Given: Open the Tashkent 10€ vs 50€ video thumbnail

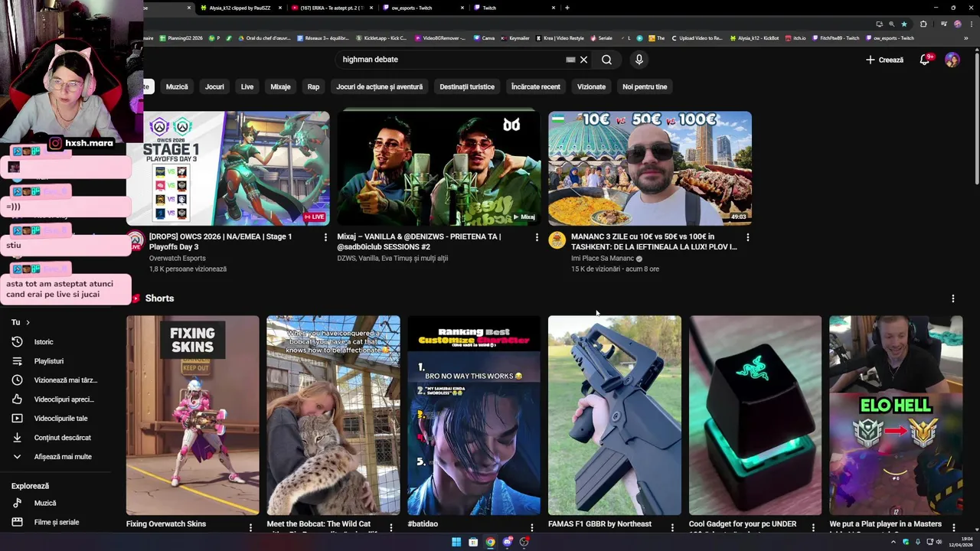Looking at the screenshot, I should click(x=650, y=168).
